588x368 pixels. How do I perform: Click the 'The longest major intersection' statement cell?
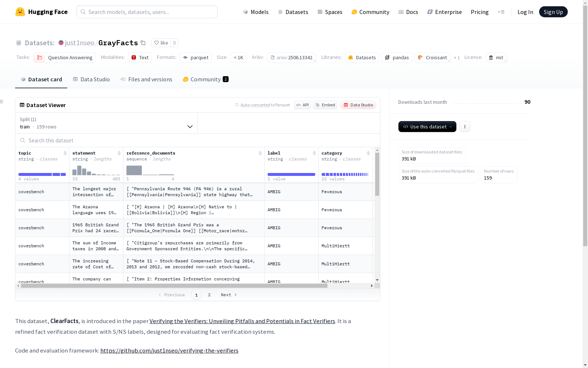(x=96, y=192)
